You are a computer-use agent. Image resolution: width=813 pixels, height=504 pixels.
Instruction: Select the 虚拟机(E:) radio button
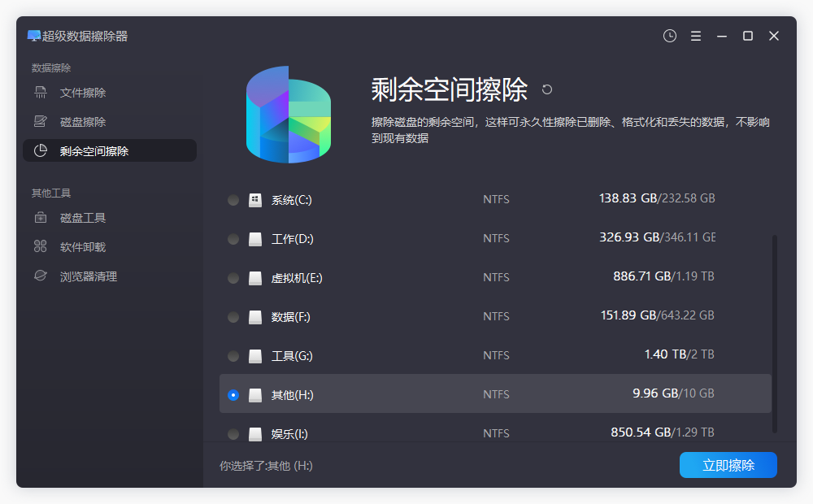233,278
